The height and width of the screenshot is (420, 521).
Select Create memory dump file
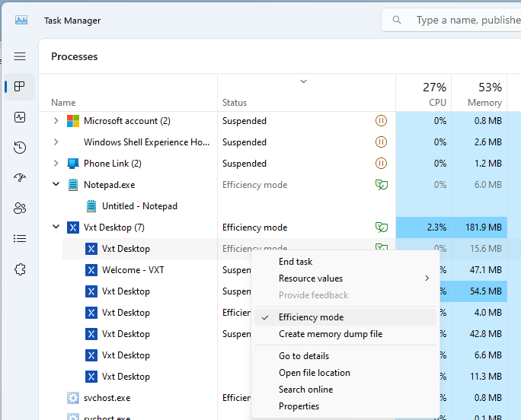(330, 334)
